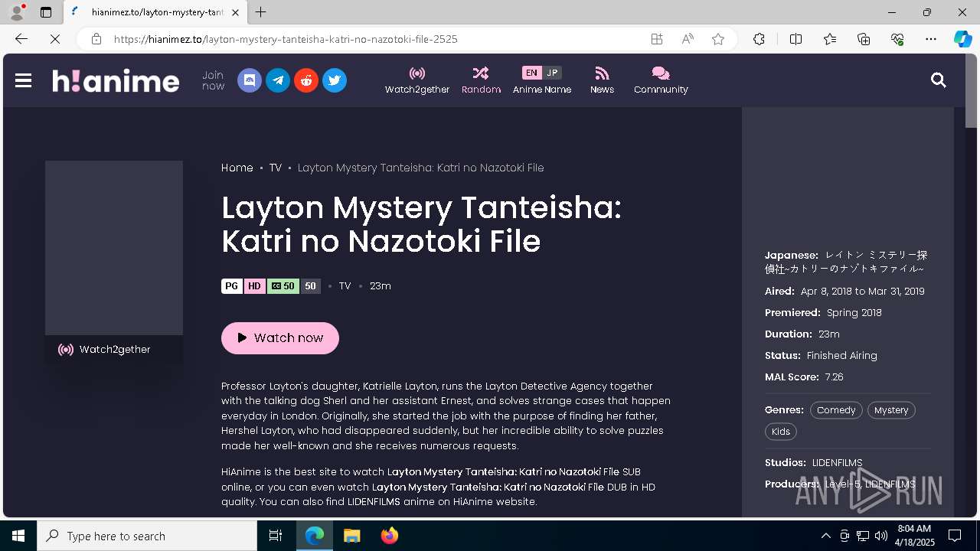
Task: Switch anime name to EN
Action: [531, 73]
